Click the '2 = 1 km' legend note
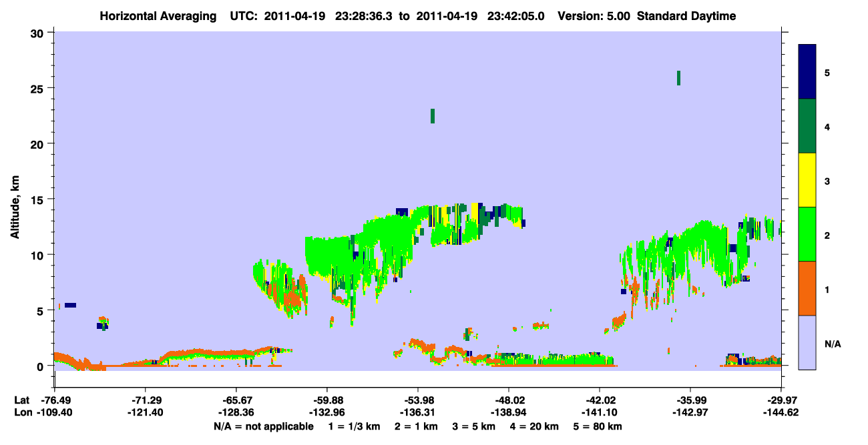The height and width of the screenshot is (445, 868). pos(417,426)
